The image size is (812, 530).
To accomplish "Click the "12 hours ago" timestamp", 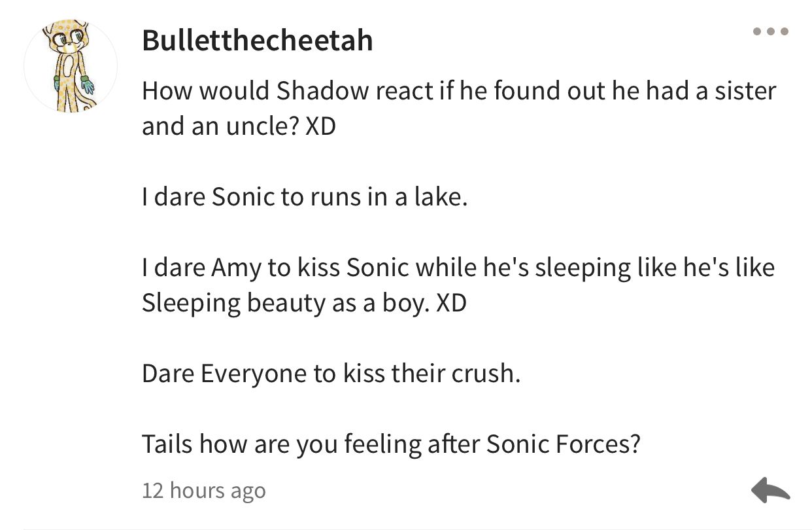I will pyautogui.click(x=203, y=490).
